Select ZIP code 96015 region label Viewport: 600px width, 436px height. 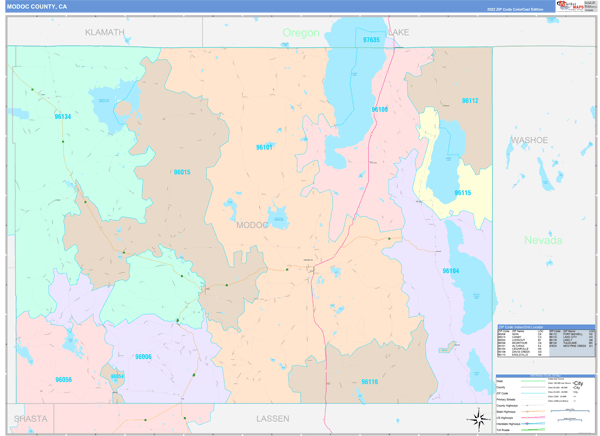181,172
